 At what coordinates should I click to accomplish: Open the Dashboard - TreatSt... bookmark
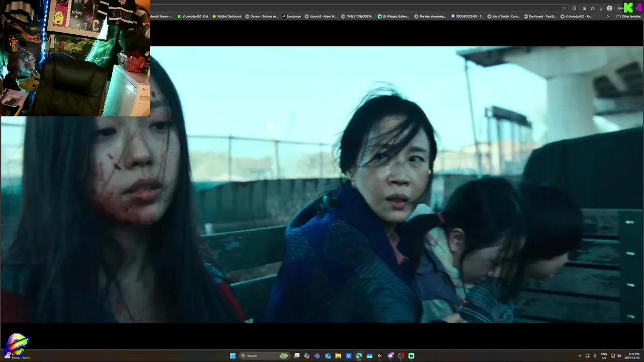540,16
